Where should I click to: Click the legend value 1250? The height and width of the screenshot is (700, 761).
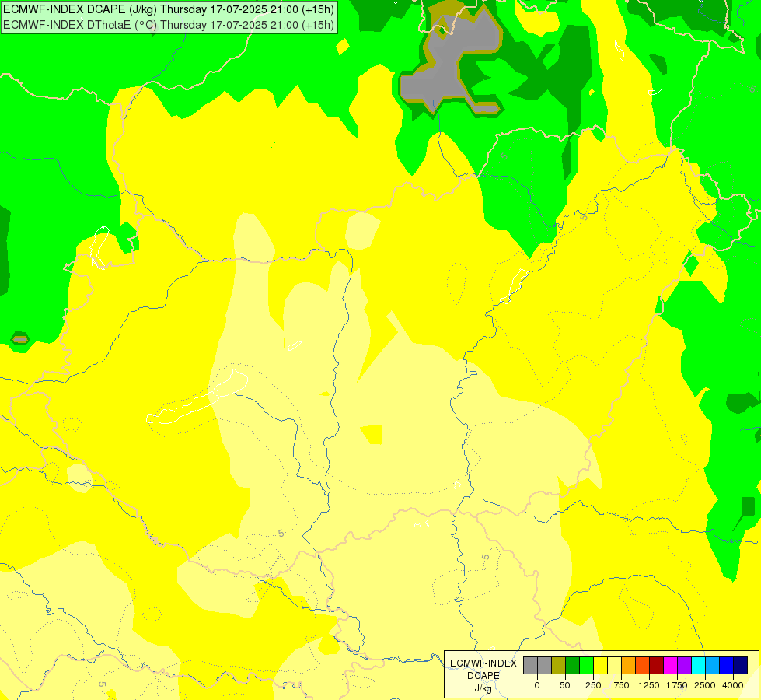click(x=649, y=685)
